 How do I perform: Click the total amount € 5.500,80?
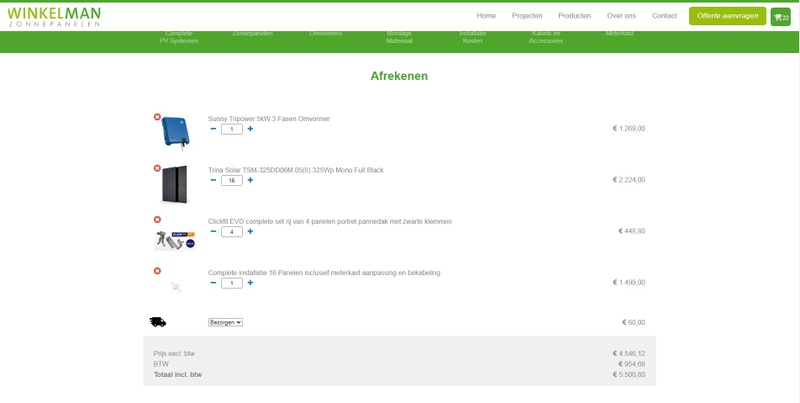pos(629,375)
